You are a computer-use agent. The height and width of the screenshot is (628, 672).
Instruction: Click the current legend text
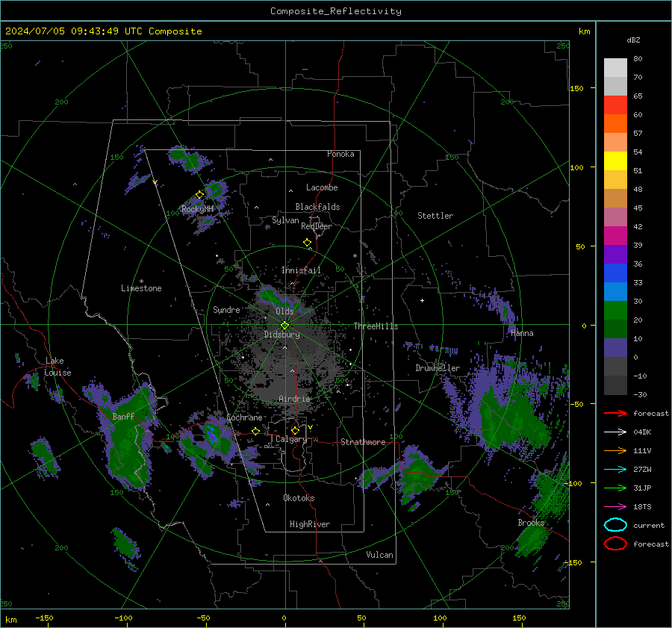649,526
